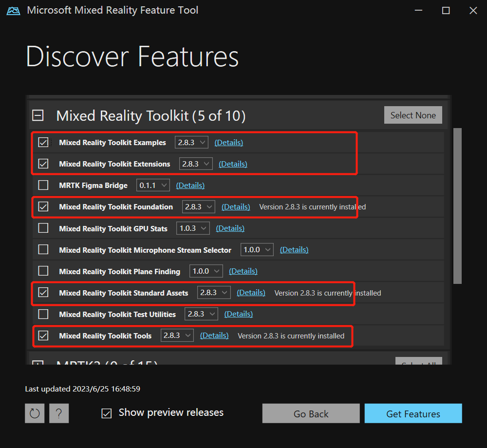The height and width of the screenshot is (448, 487).
Task: Open version dropdown for Toolkit Foundation
Action: [198, 207]
